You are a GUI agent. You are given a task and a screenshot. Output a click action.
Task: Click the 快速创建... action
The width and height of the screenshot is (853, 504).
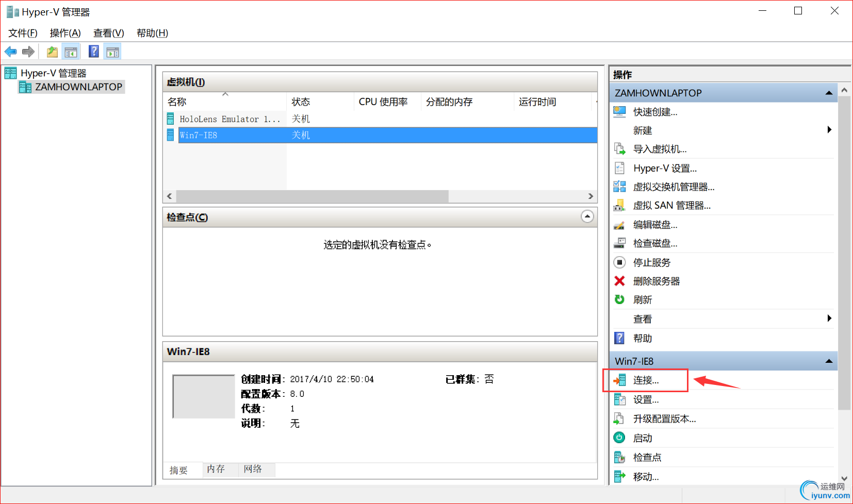[x=655, y=112]
